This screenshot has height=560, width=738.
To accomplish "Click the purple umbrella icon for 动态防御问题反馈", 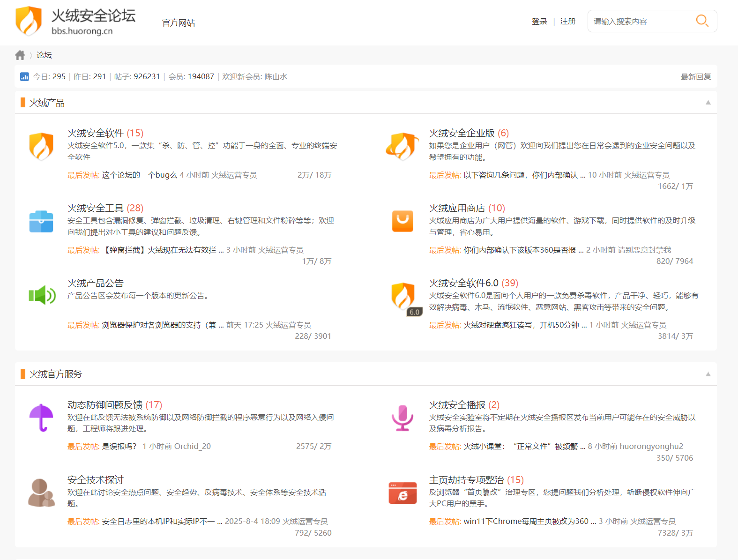I will click(41, 418).
